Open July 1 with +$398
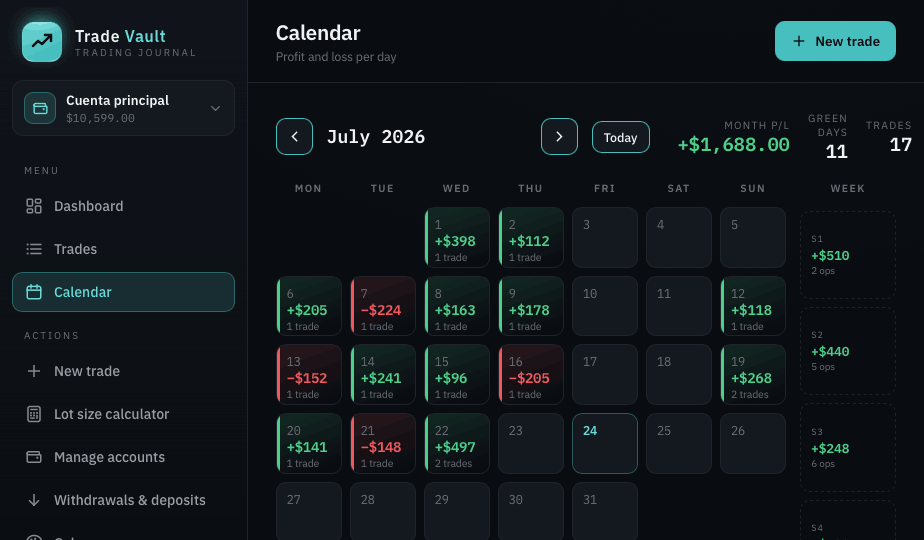924x540 pixels. tap(457, 238)
